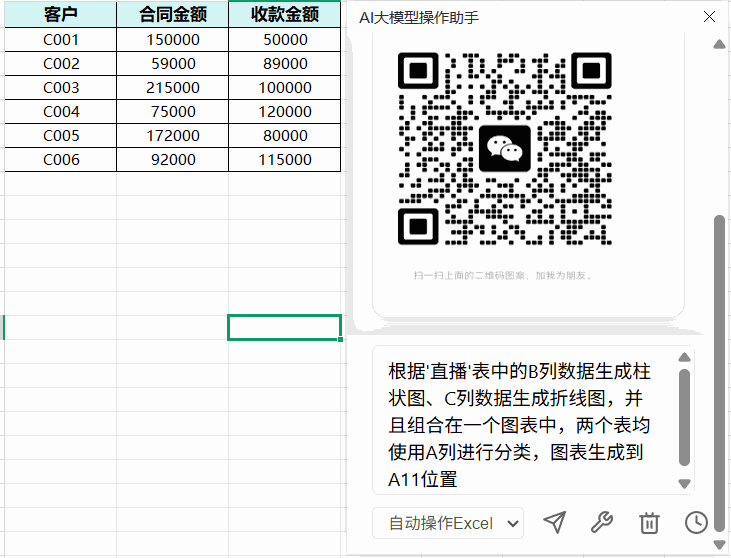Select cell containing C002
Viewport: 731px width, 558px height.
point(61,63)
